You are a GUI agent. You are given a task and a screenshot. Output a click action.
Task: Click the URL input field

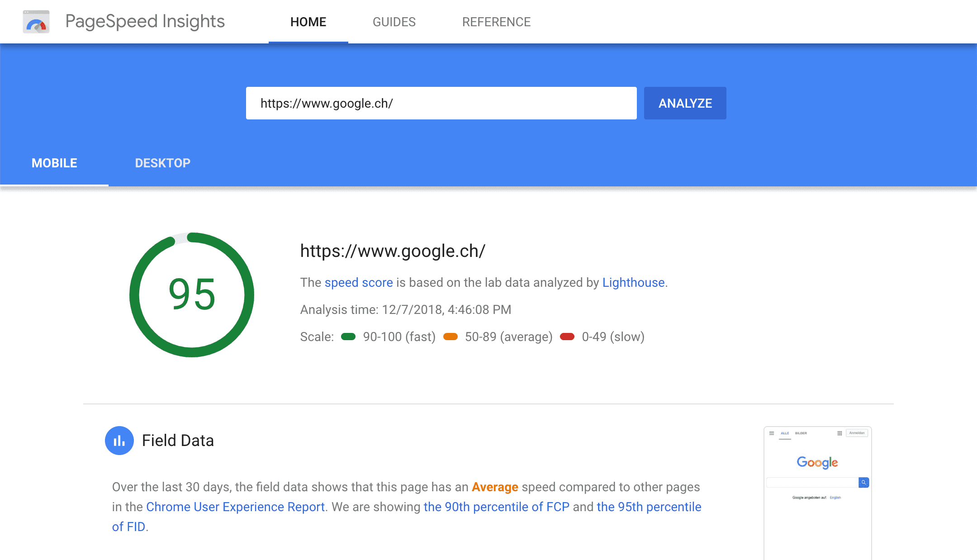(441, 103)
